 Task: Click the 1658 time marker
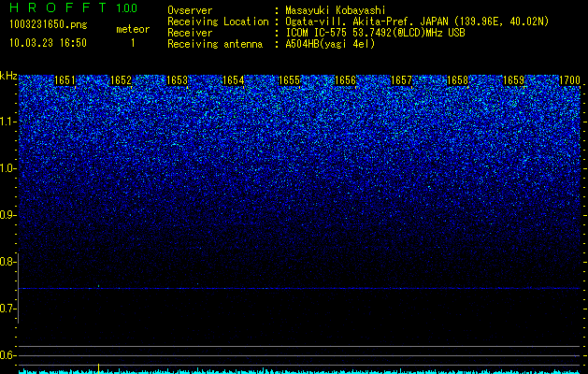457,80
